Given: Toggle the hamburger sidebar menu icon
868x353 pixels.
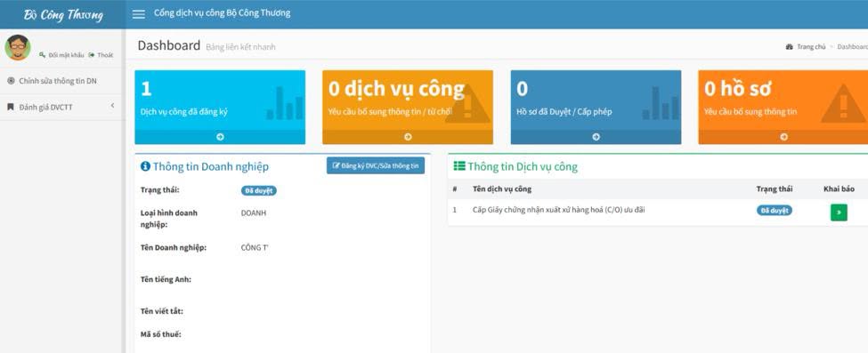Looking at the screenshot, I should (138, 14).
